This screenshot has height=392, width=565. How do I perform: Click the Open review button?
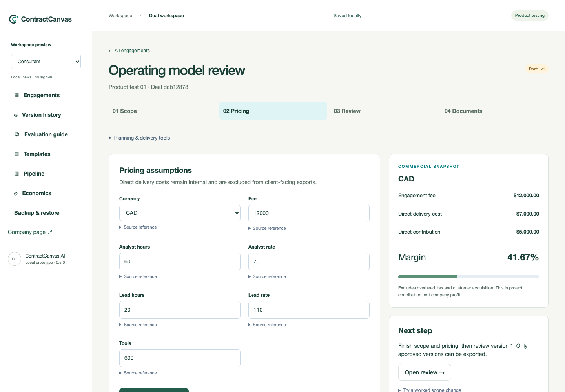[425, 372]
